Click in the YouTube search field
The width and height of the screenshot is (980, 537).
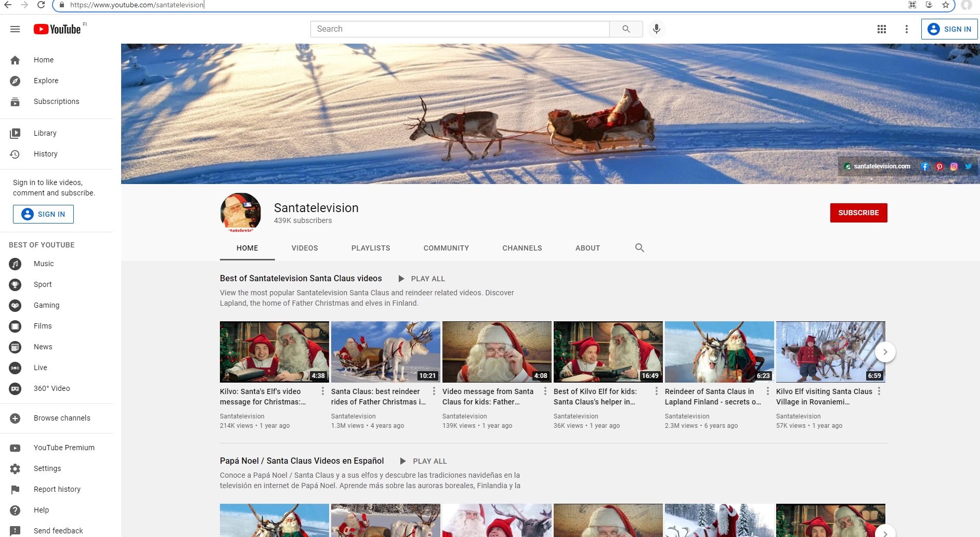point(460,29)
